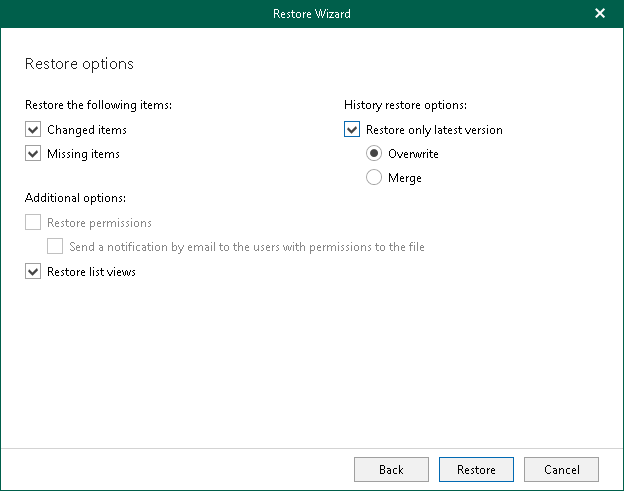Viewport: 624px width, 491px height.
Task: Click the Restore options heading
Action: (x=79, y=64)
